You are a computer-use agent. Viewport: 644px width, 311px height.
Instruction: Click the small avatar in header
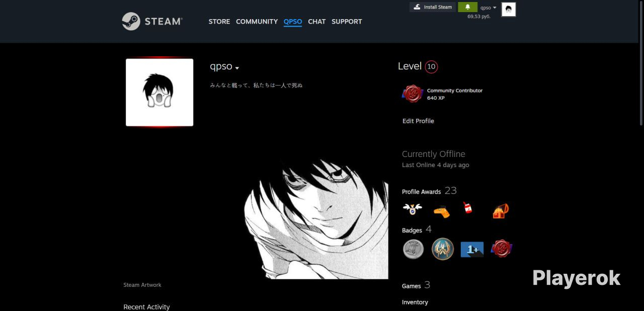coord(509,9)
